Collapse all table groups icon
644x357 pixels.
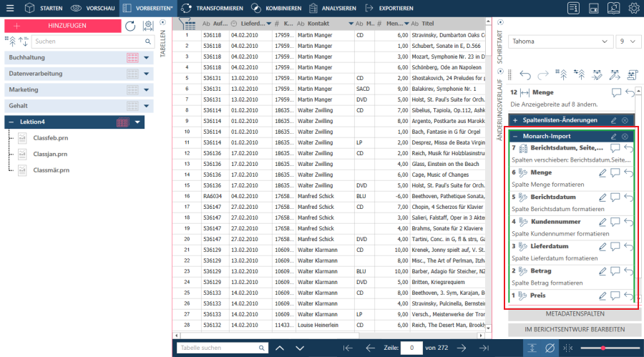(11, 41)
